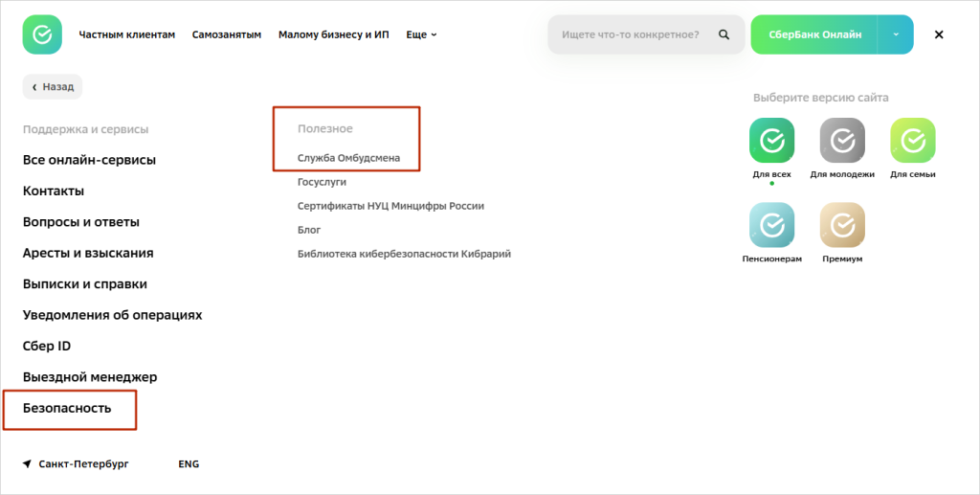Go to 'Все онлайн-сервисы'
This screenshot has width=980, height=495.
pos(89,159)
